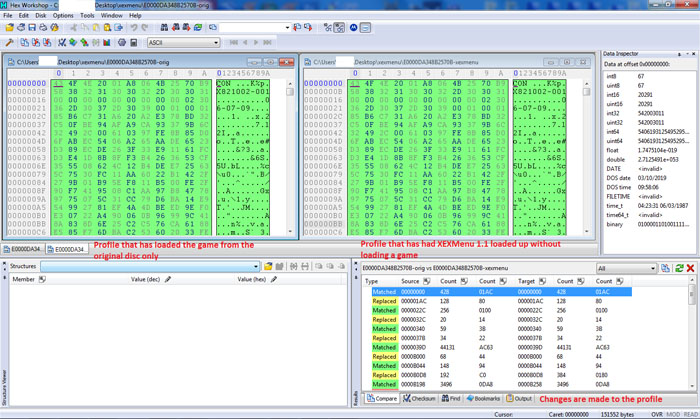Click the Undo toolbar icon
Screen dimensions: 700x419
[133, 28]
